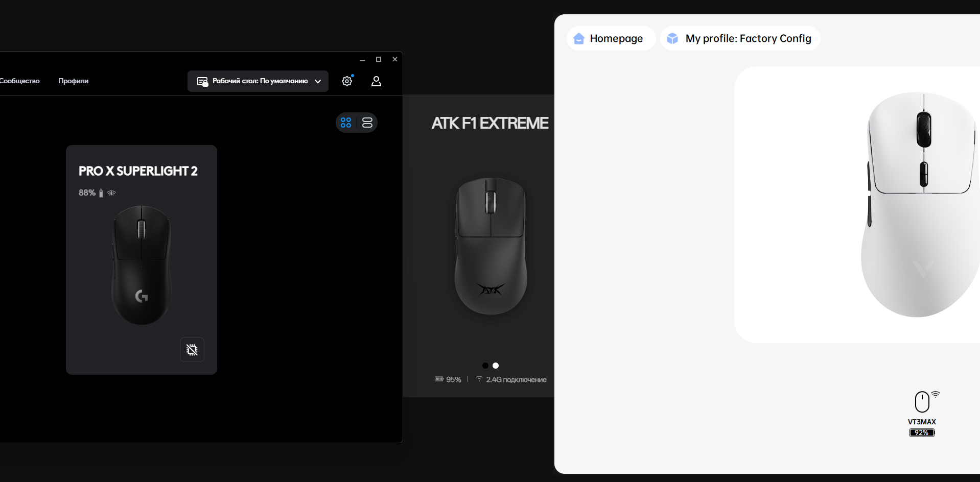Click the VT3MAX device mouse icon
This screenshot has height=482, width=980.
pos(922,402)
